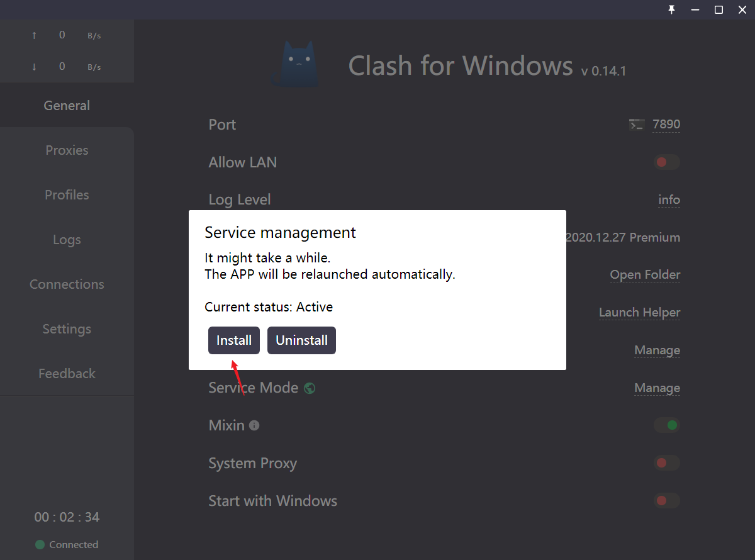Click the download speed arrow icon
The image size is (755, 560).
(x=34, y=67)
